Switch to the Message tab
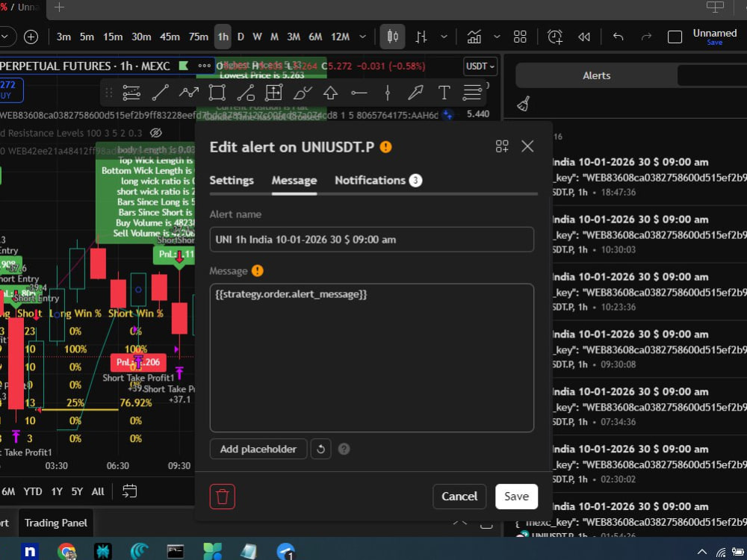The height and width of the screenshot is (560, 747). coord(294,181)
